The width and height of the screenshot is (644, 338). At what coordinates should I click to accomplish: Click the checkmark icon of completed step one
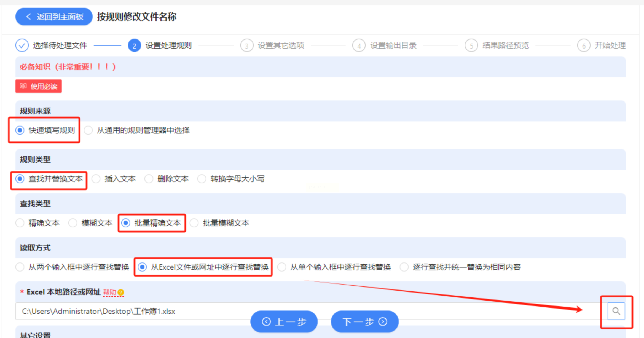[22, 45]
